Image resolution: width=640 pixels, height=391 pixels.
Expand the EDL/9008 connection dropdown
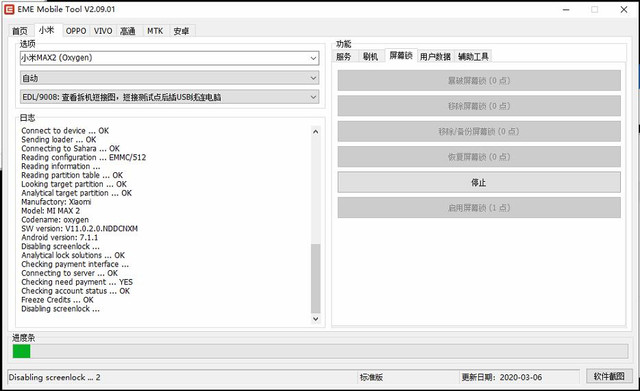tap(313, 97)
